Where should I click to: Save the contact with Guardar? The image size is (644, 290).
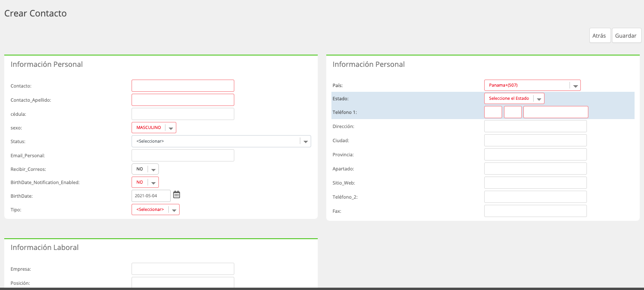point(627,36)
